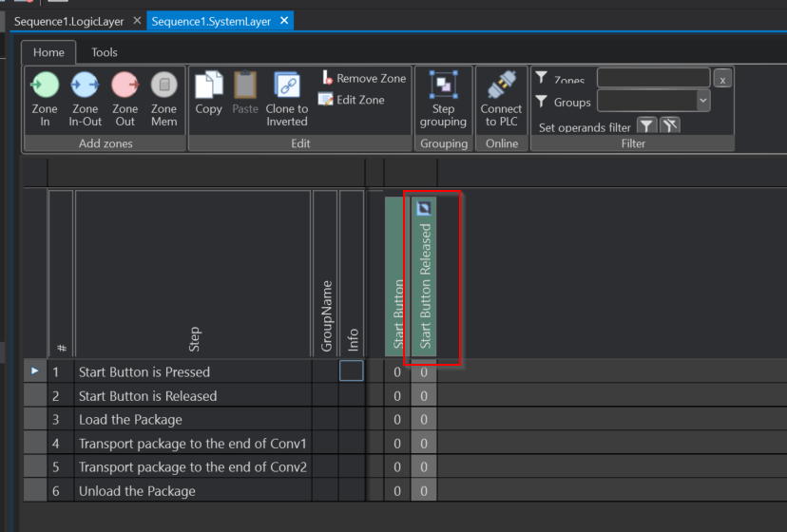The height and width of the screenshot is (532, 787).
Task: Select the Start Button zone column header
Action: (397, 276)
